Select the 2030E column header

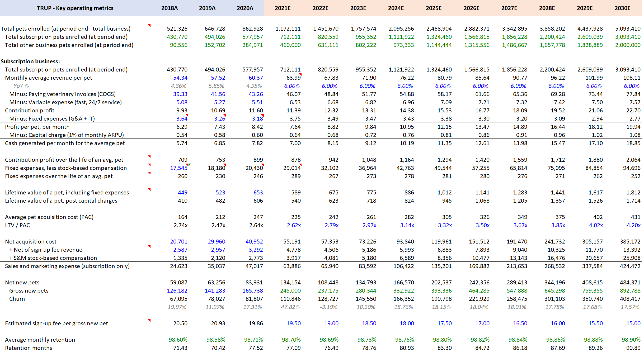tap(622, 8)
